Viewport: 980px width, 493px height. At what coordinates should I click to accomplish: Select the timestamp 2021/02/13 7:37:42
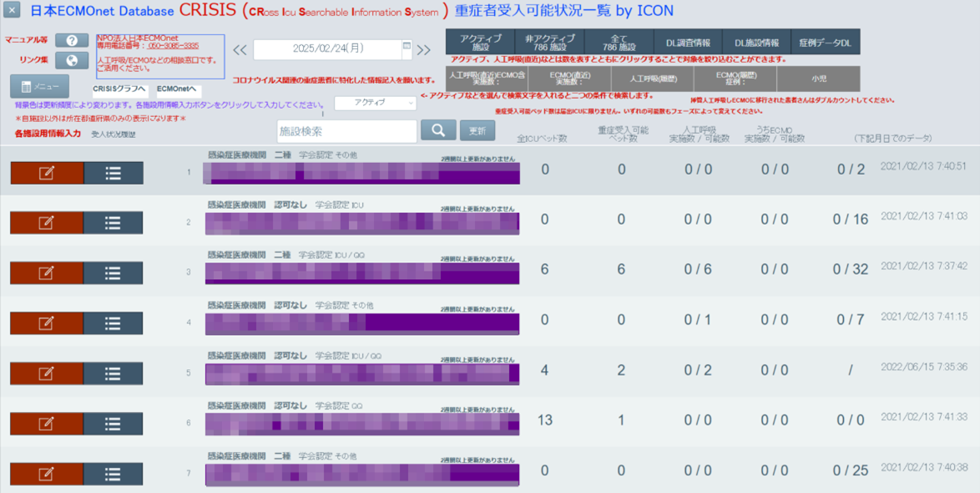point(924,266)
